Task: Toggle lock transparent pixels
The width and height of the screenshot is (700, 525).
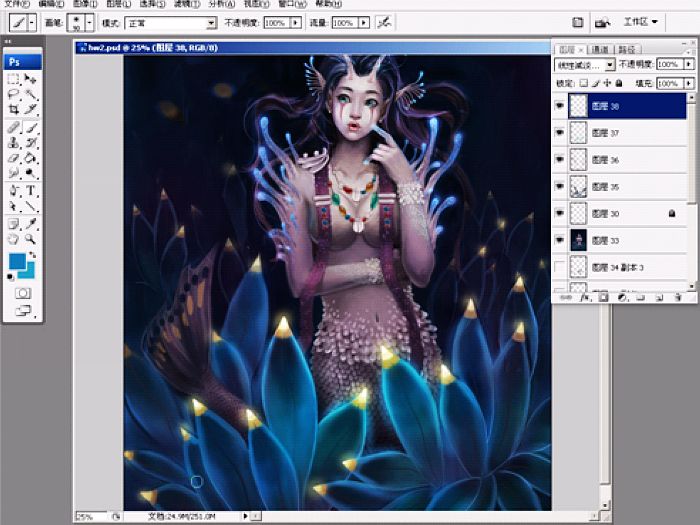Action: pyautogui.click(x=583, y=83)
